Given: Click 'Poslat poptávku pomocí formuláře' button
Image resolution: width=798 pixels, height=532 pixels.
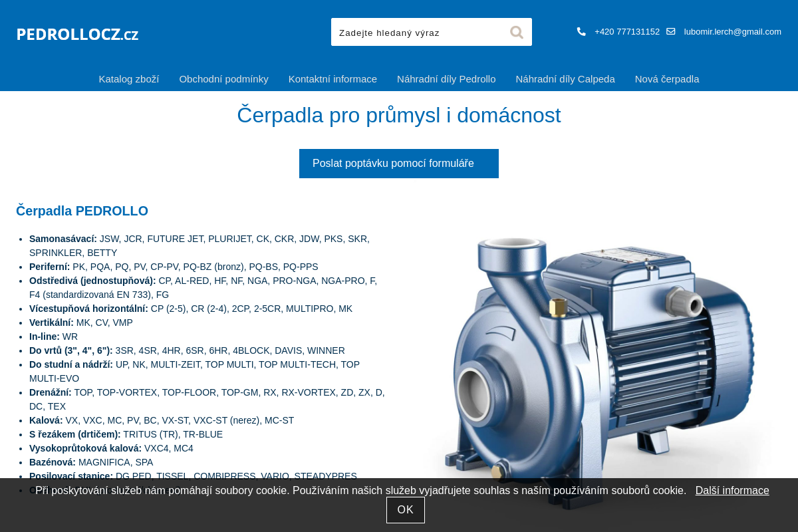Looking at the screenshot, I should coord(399,164).
